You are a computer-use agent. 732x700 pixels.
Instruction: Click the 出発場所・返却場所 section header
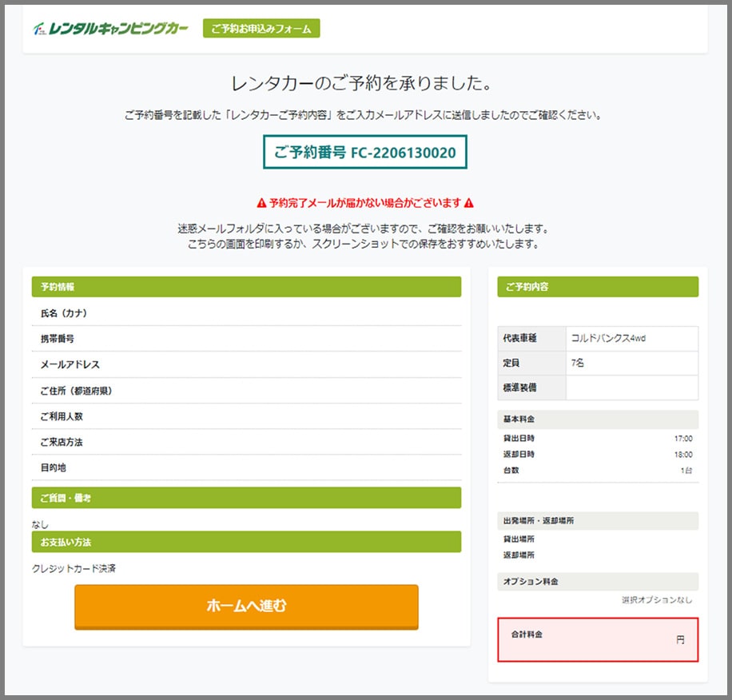pos(597,520)
